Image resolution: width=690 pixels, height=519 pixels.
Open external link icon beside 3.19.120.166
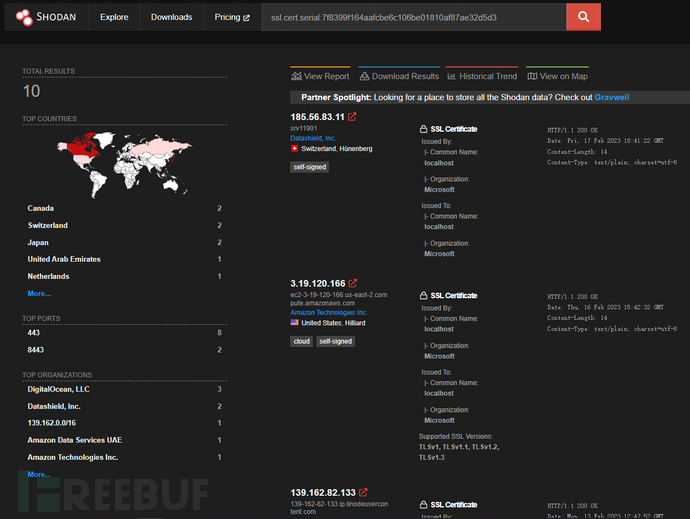coord(353,284)
